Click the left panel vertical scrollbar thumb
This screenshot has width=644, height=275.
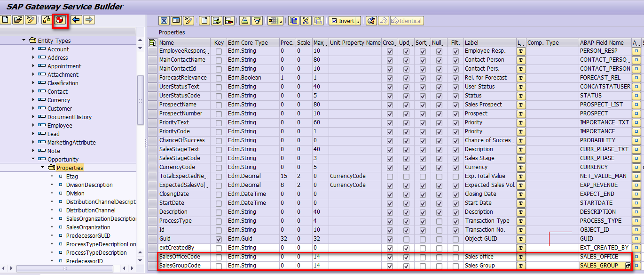pyautogui.click(x=140, y=100)
